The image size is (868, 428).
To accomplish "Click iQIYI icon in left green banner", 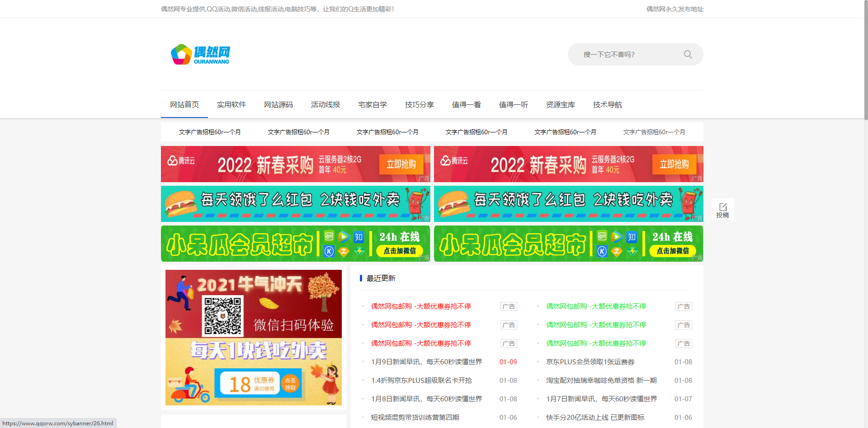I will point(329,236).
